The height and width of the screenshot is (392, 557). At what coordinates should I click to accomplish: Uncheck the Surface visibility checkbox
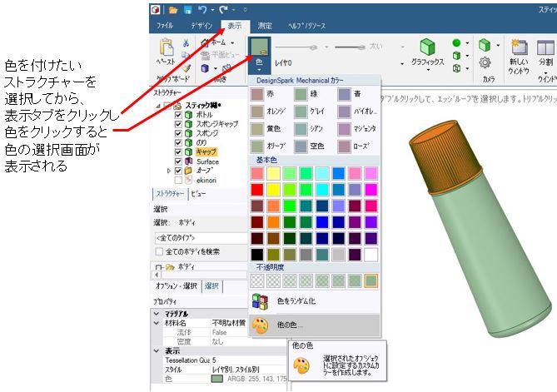[x=178, y=161]
